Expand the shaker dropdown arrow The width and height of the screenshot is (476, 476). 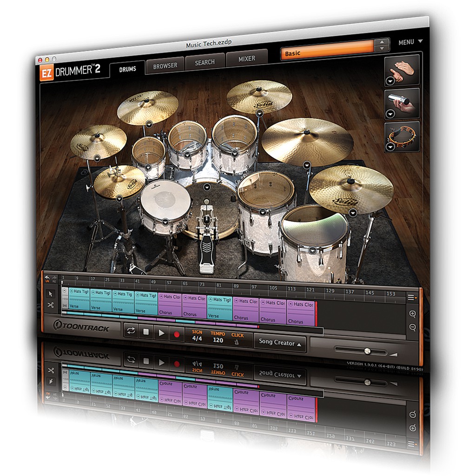(x=390, y=114)
